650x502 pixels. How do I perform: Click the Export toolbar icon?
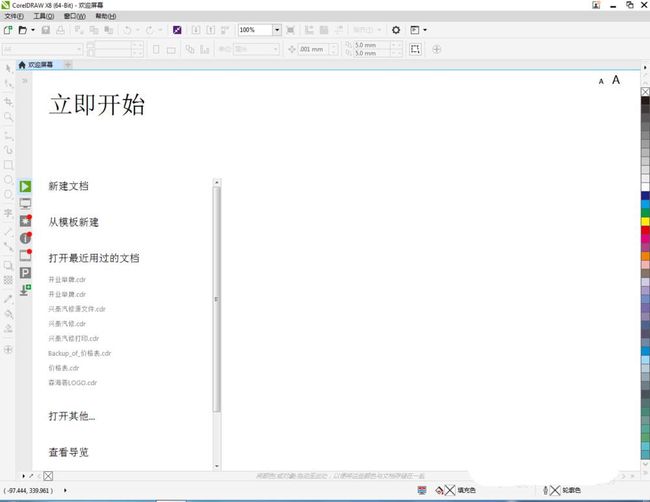pyautogui.click(x=211, y=30)
